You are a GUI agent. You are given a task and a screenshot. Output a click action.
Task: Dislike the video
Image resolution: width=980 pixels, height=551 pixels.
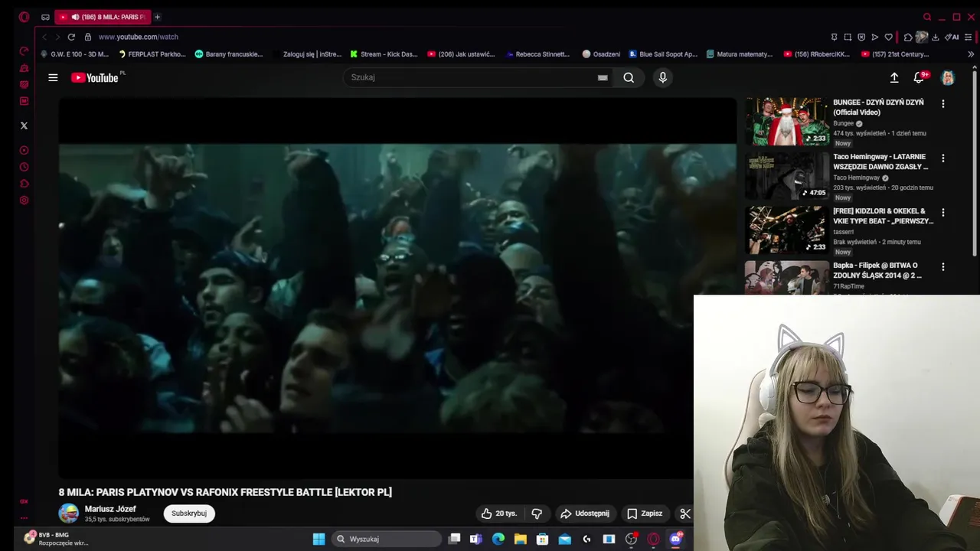coord(537,514)
